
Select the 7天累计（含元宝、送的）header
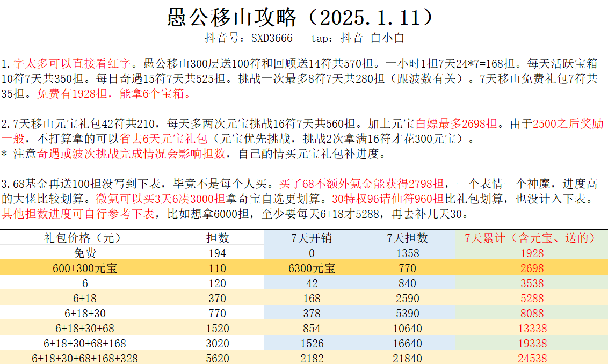coord(532,238)
